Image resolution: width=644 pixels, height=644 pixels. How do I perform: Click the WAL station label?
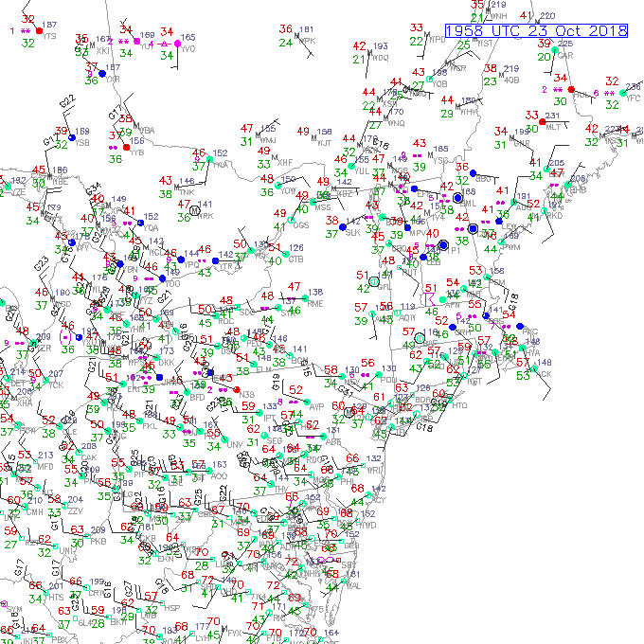(x=353, y=585)
